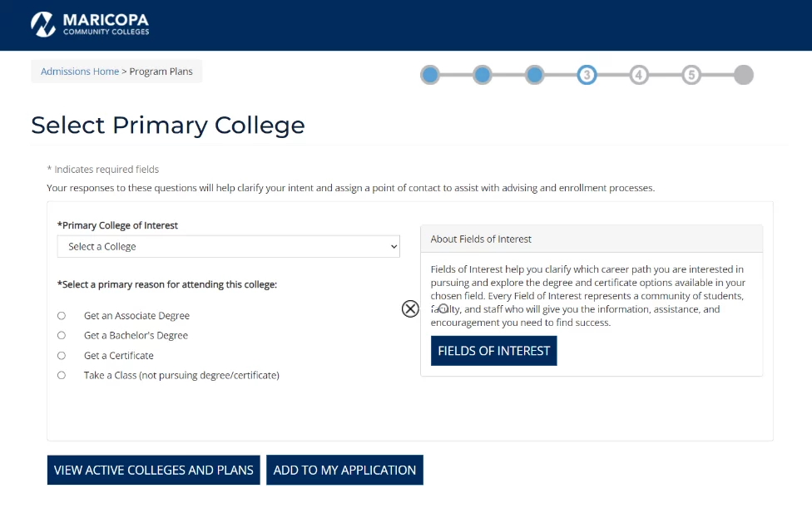Click the "FIELDS OF INTEREST" button
This screenshot has height=508, width=812.
(x=493, y=351)
